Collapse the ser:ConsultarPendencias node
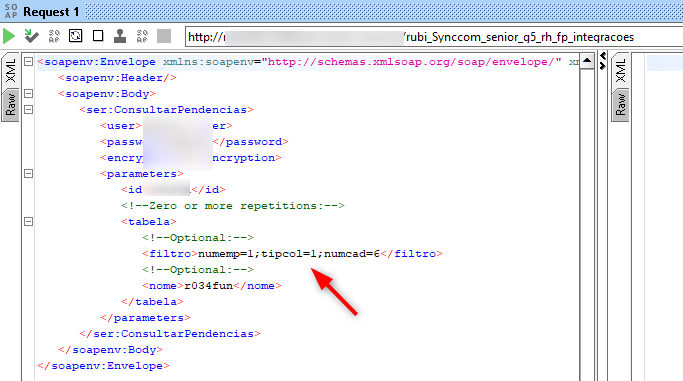The image size is (683, 381). point(28,109)
